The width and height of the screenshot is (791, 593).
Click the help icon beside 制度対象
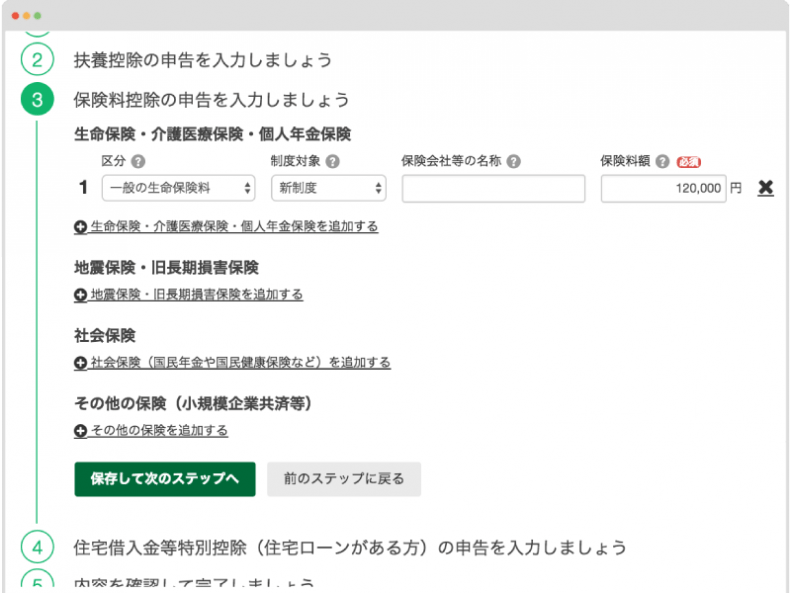(332, 162)
